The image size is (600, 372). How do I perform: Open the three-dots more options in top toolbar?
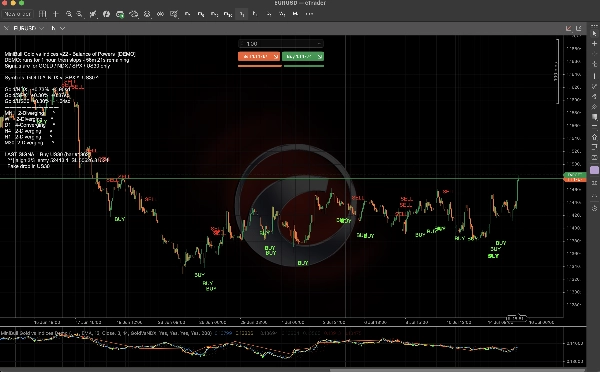click(x=309, y=14)
